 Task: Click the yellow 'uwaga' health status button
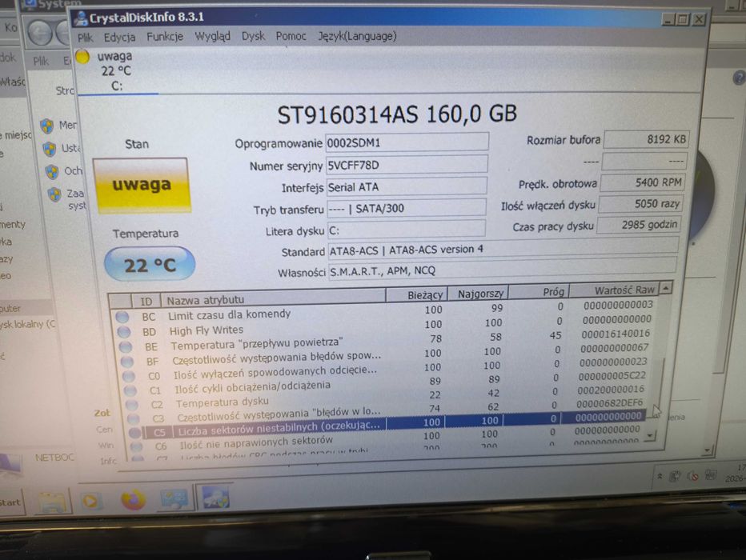point(142,185)
